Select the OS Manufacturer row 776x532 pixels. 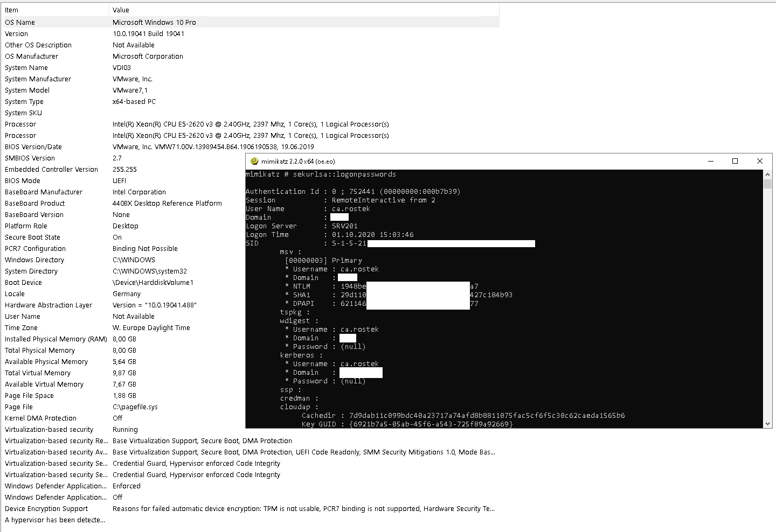point(250,56)
